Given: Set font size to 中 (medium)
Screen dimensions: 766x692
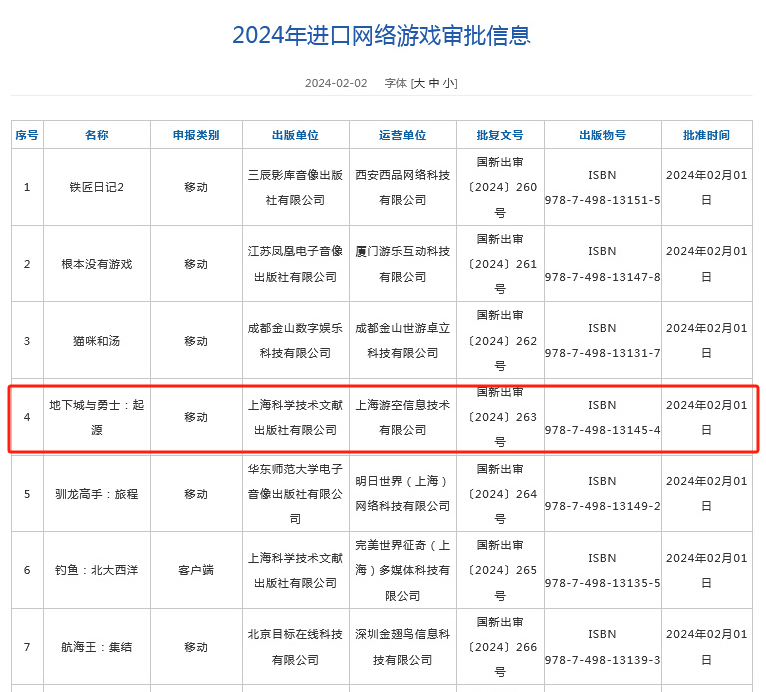Looking at the screenshot, I should [434, 83].
